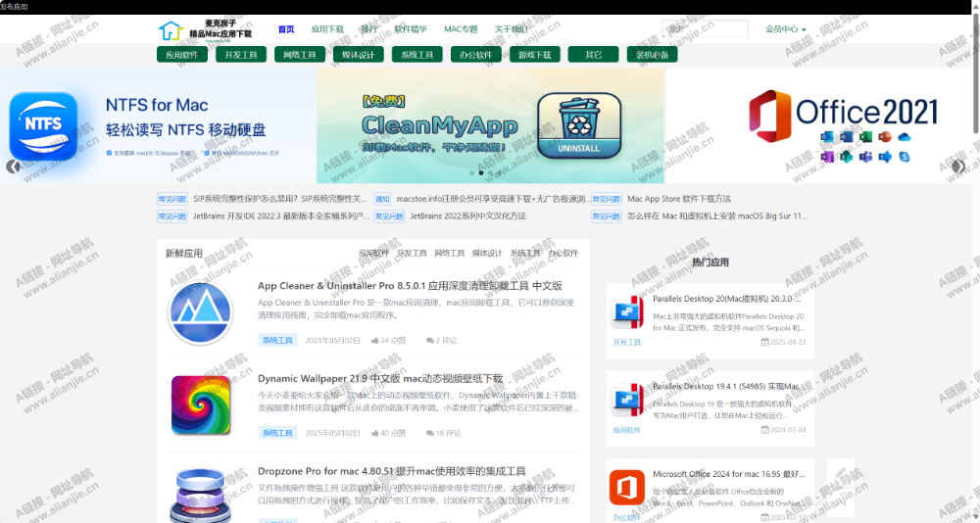980x523 pixels.
Task: Open Dropzone Pro for mac 4.80.51 title
Action: click(x=392, y=471)
